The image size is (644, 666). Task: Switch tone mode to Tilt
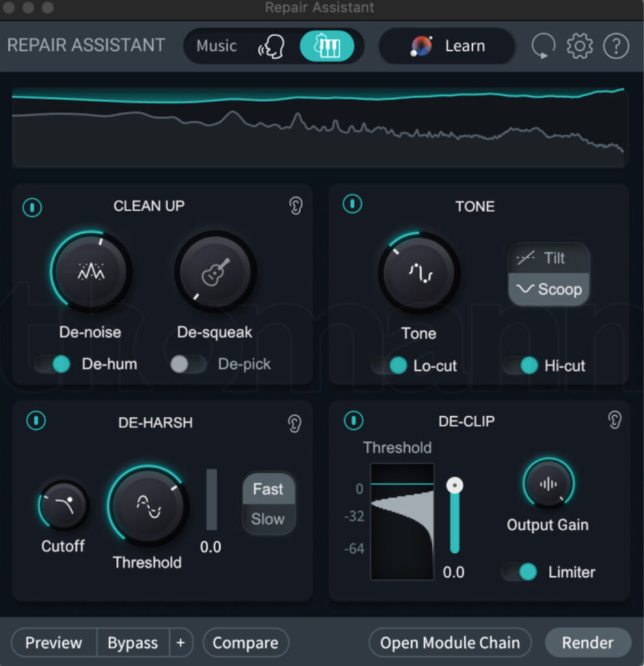coord(548,258)
